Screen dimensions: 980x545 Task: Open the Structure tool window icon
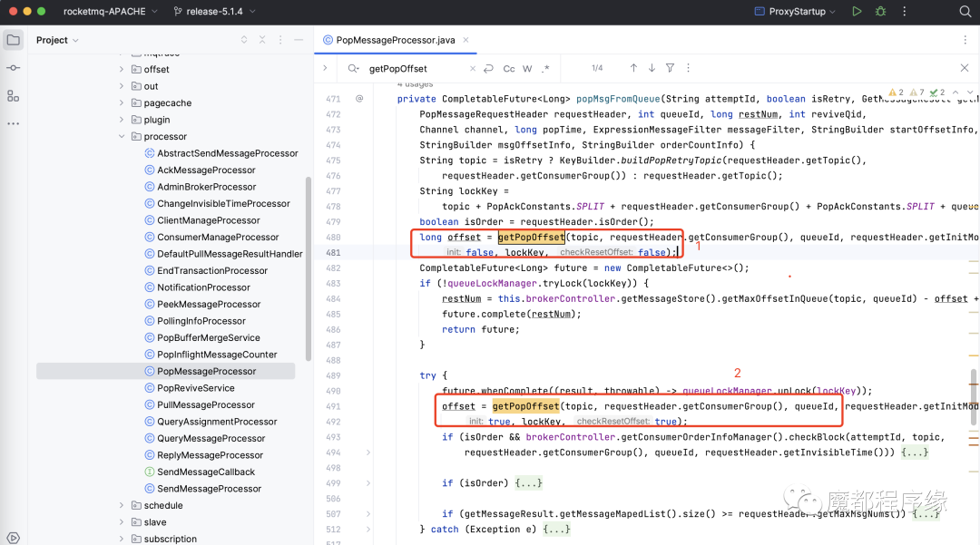click(x=13, y=95)
